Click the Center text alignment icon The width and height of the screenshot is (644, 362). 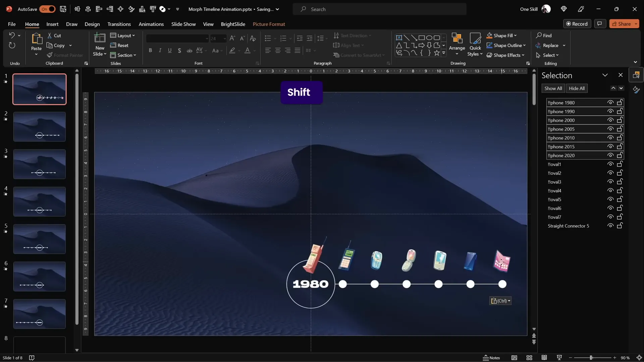coord(278,50)
